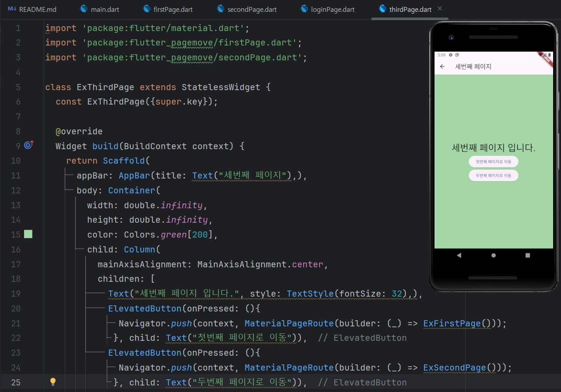Switch to the loginPage.dart tab
Viewport: 561px width, 392px height.
point(328,9)
